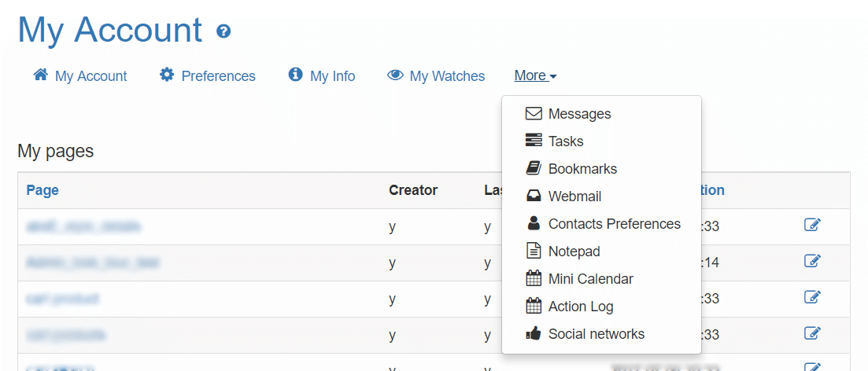Click the eye icon for My Watches
868x371 pixels.
[x=395, y=75]
